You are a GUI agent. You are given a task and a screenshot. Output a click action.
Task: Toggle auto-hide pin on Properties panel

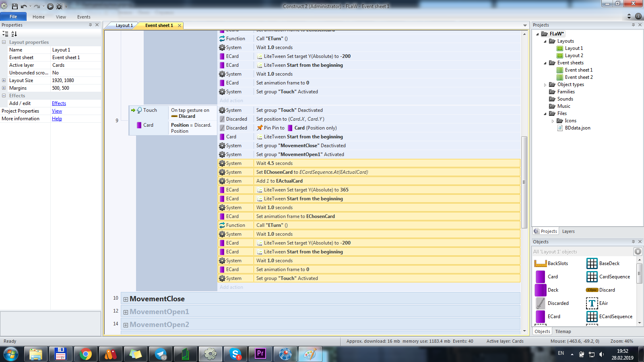[x=90, y=25]
